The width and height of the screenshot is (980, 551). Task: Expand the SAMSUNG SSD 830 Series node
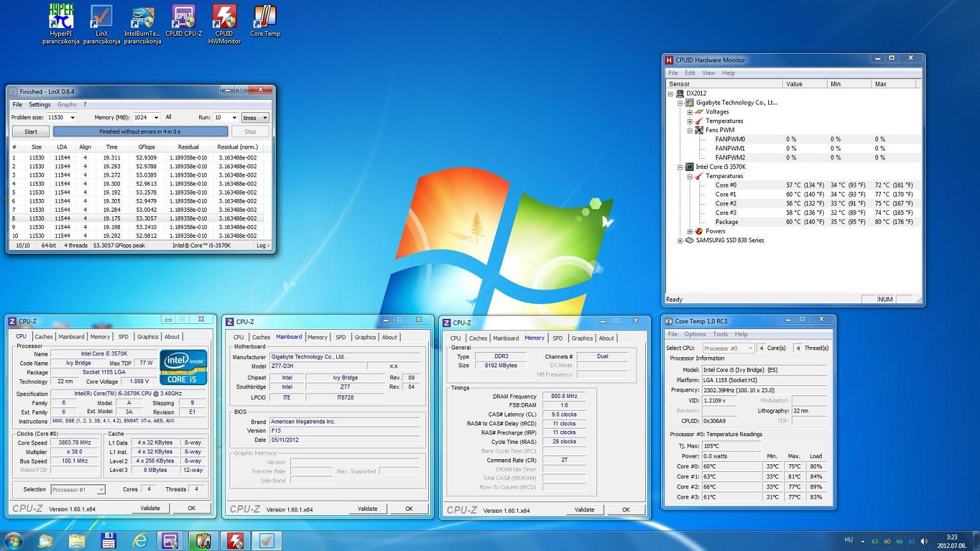pyautogui.click(x=680, y=240)
